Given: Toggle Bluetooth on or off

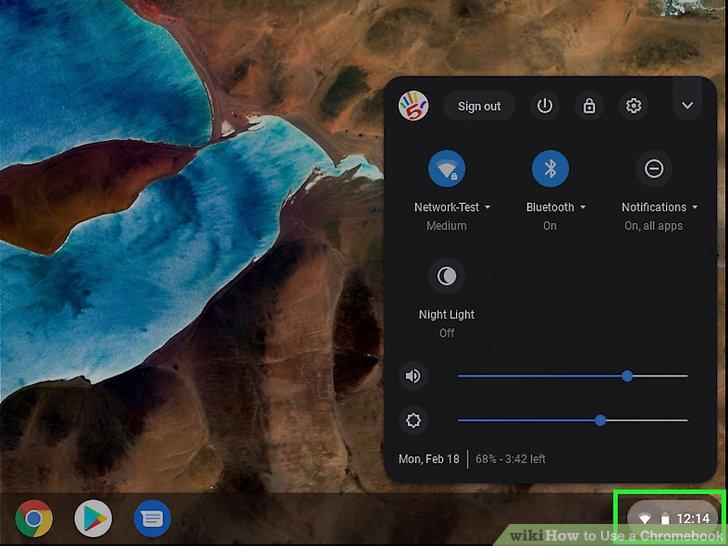Looking at the screenshot, I should pos(550,169).
